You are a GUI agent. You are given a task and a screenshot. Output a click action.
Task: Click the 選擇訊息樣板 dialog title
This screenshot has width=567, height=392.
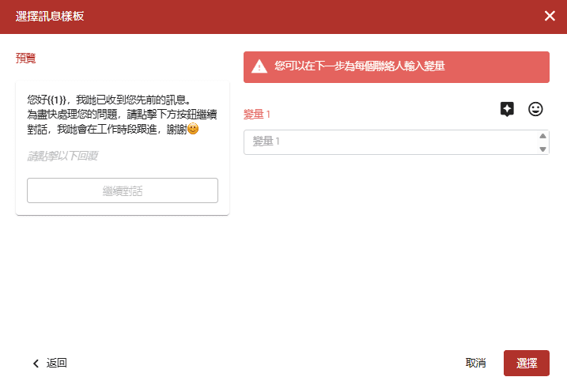click(50, 17)
